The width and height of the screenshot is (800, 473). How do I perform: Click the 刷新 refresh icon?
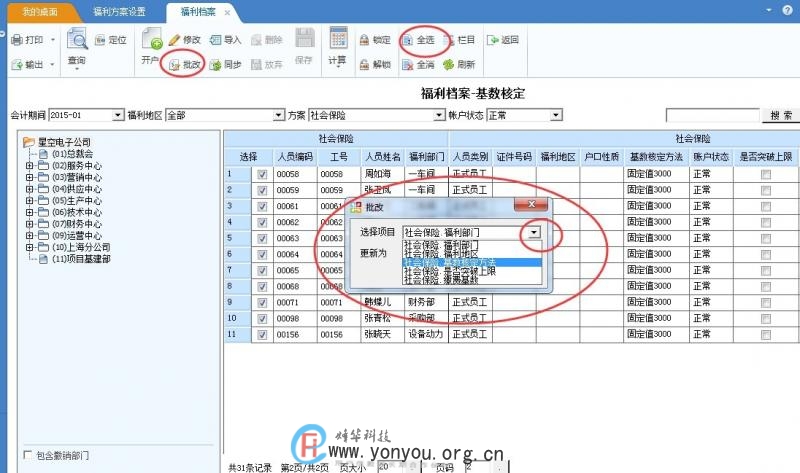click(449, 65)
